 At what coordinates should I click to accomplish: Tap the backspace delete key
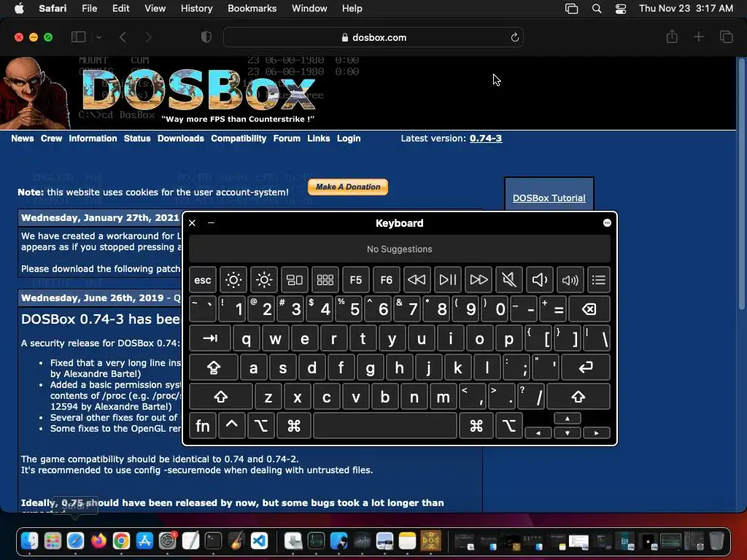[x=589, y=309]
